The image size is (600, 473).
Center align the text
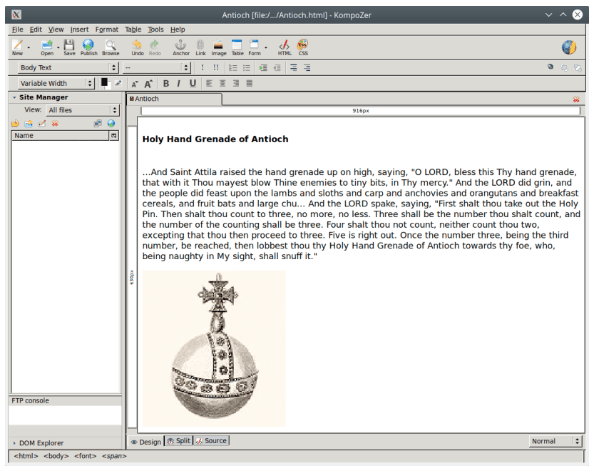(222, 83)
